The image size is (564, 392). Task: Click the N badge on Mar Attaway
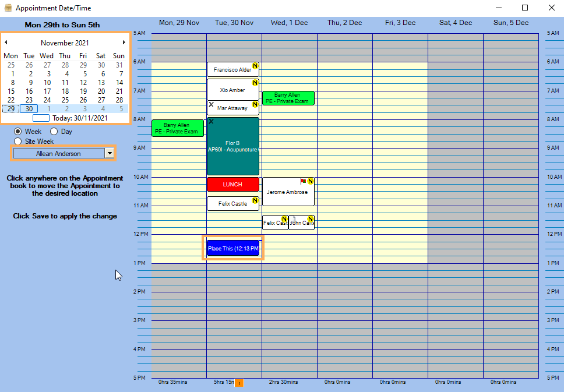[255, 104]
